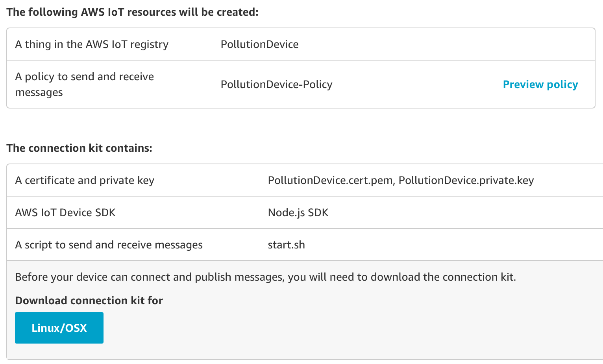Click the PollutionDevice.private.key file name

coord(466,180)
